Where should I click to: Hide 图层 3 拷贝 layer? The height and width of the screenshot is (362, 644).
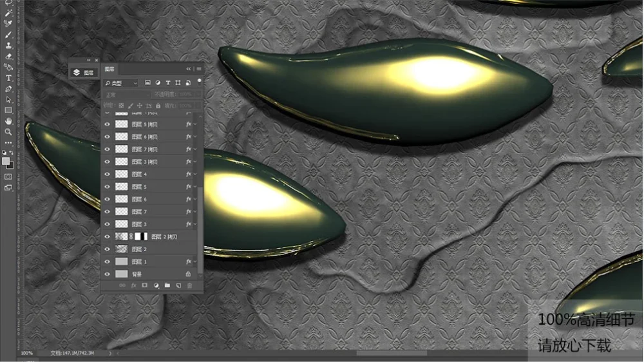(x=107, y=162)
